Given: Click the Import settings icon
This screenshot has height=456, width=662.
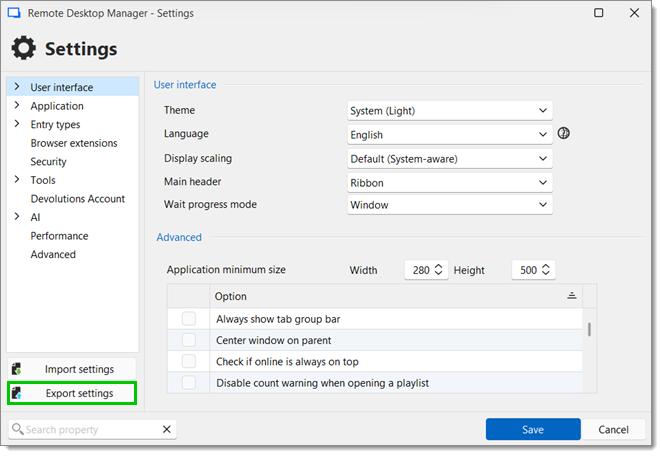Looking at the screenshot, I should click(x=17, y=369).
